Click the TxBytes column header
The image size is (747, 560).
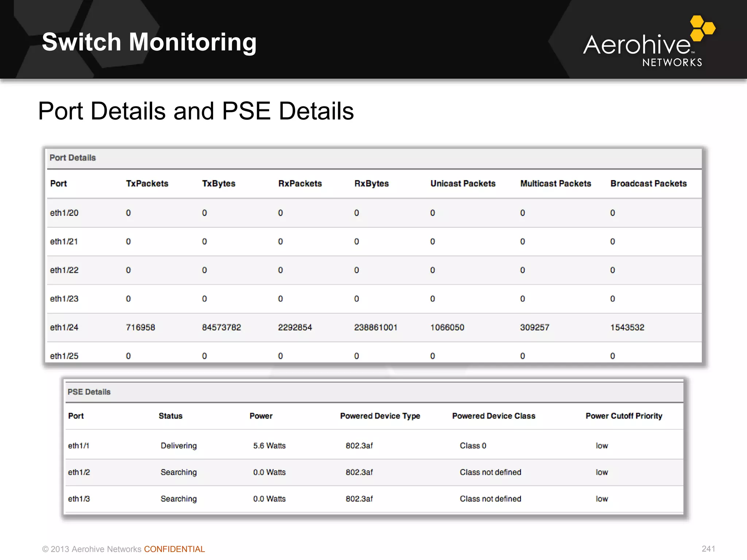218,183
